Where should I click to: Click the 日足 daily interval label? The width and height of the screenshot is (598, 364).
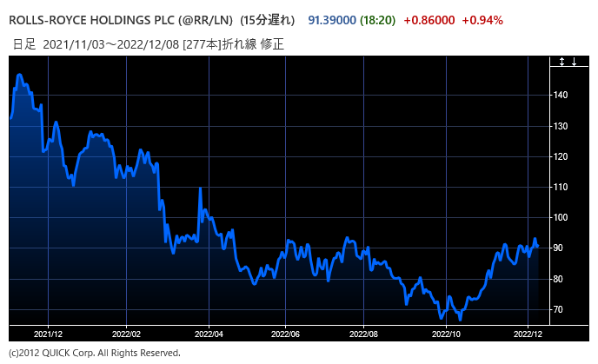click(x=24, y=44)
